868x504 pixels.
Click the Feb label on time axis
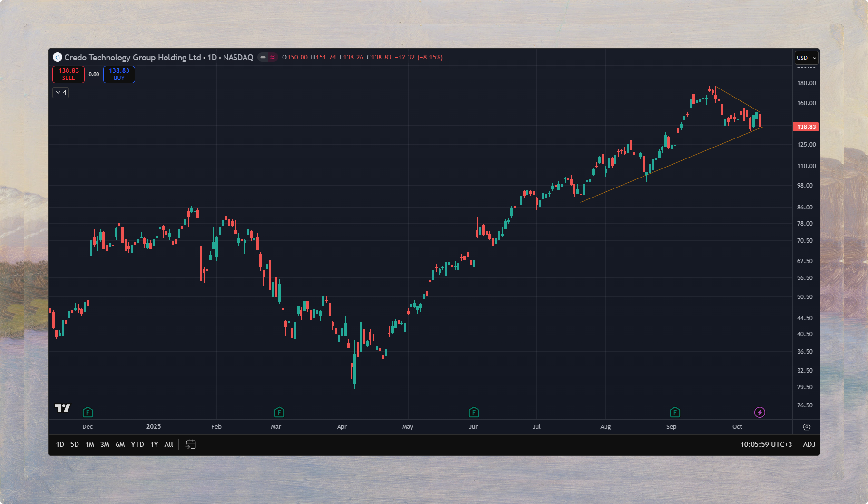[x=216, y=426]
